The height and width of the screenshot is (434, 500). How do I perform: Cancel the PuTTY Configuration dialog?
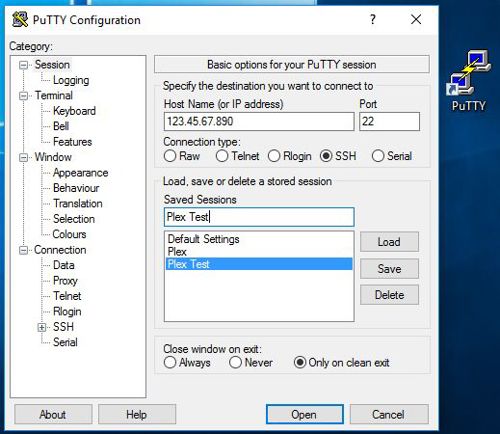pyautogui.click(x=389, y=415)
